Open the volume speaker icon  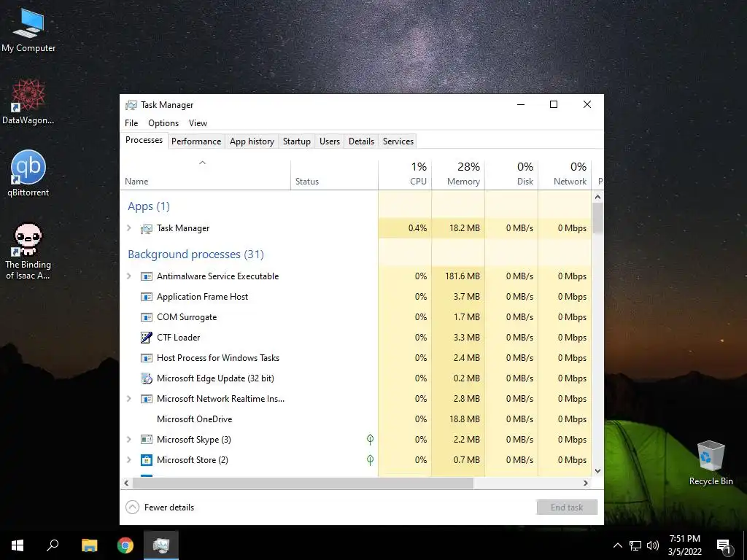tap(653, 545)
